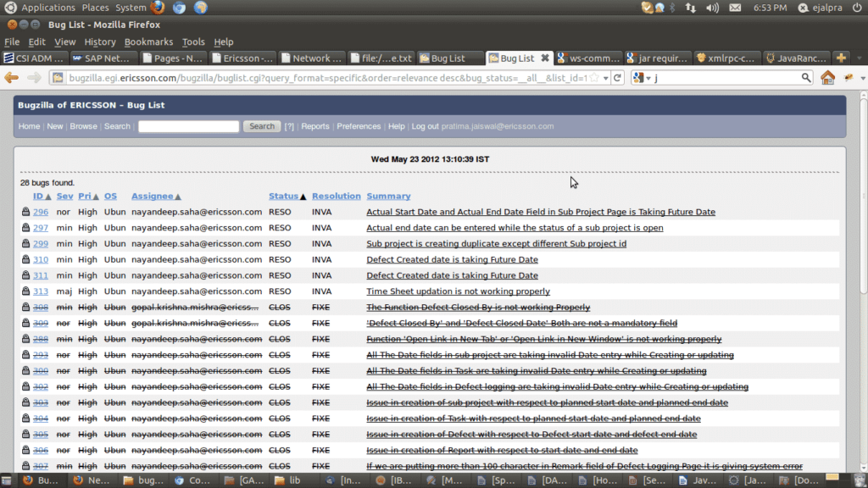Open 'Sub project is creating duplicate' bug summary
Viewport: 868px width, 488px height.
[x=497, y=243]
